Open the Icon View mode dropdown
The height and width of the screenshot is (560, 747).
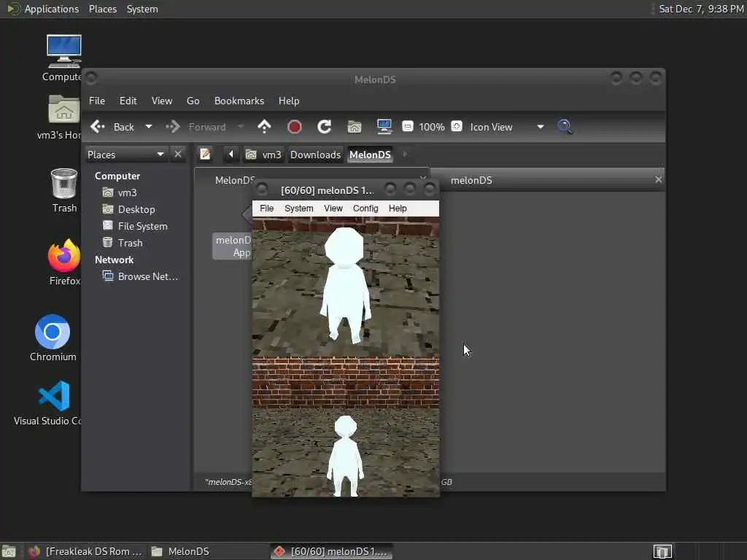540,127
